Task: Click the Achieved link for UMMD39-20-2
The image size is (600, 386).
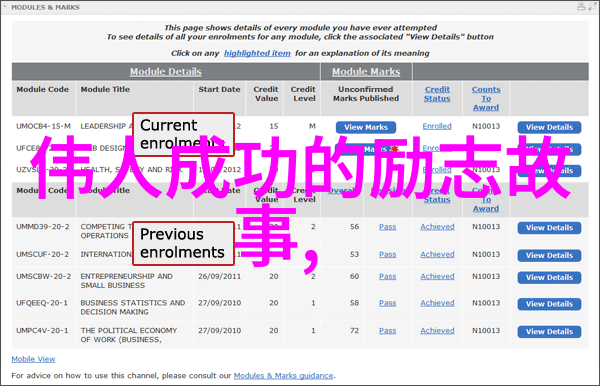Action: point(437,227)
